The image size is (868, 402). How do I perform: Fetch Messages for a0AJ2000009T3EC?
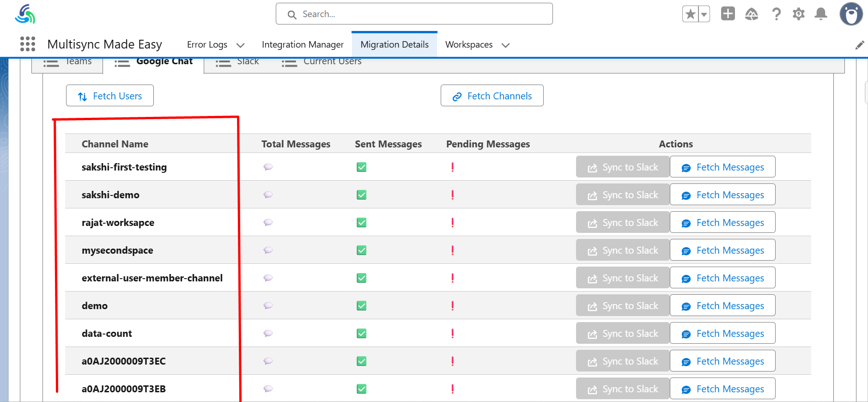point(722,361)
